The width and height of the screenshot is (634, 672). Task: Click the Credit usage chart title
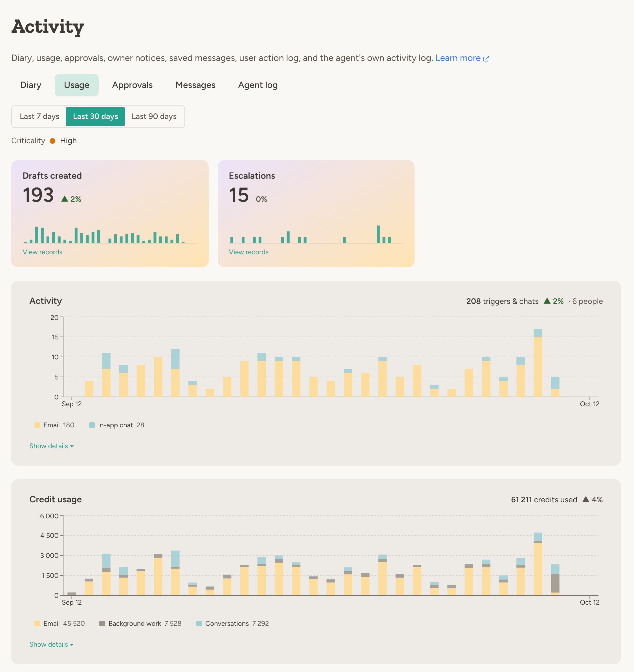point(56,499)
